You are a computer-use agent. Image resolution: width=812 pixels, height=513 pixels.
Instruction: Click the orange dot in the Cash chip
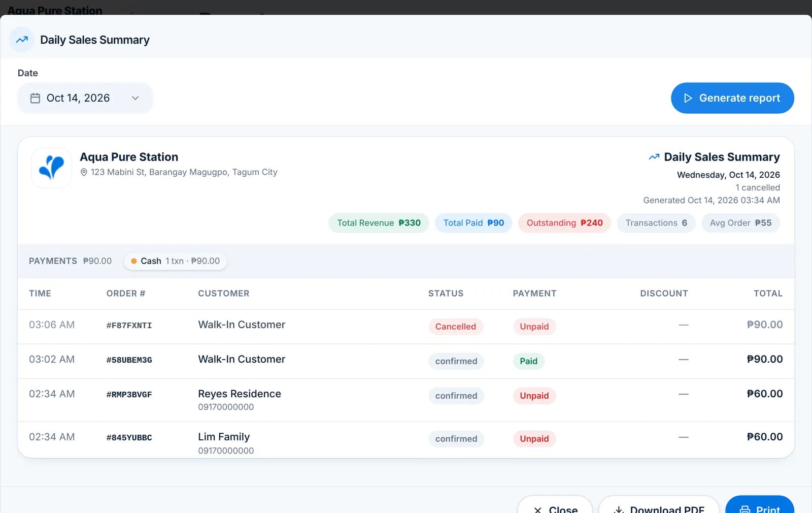click(134, 261)
